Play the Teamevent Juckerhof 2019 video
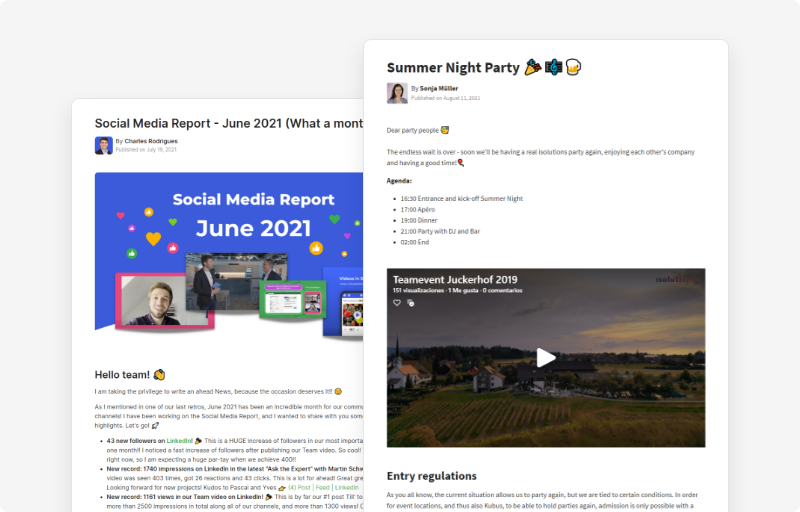 coord(546,357)
